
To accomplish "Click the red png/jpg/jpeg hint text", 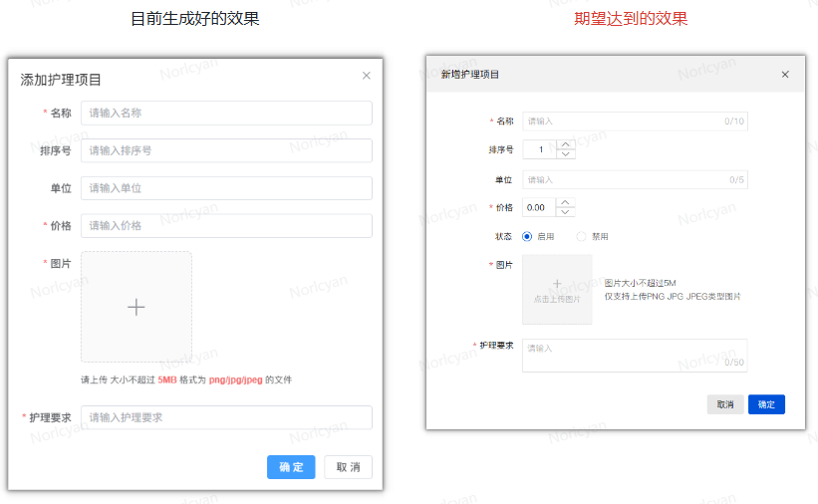I will tap(236, 379).
